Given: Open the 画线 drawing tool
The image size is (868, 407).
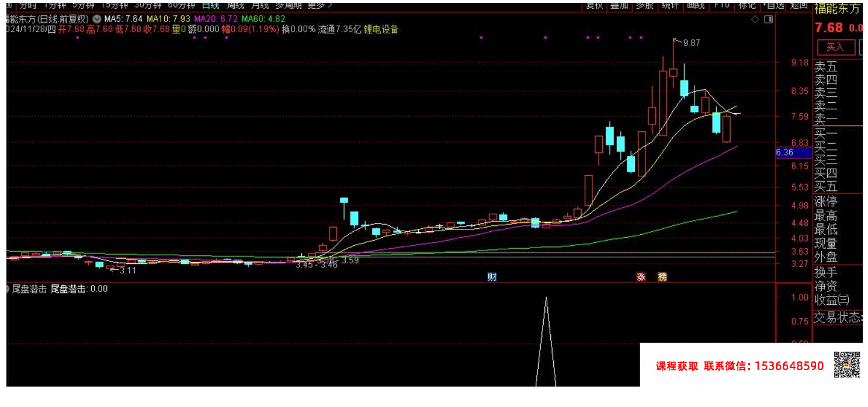Looking at the screenshot, I should (x=696, y=5).
